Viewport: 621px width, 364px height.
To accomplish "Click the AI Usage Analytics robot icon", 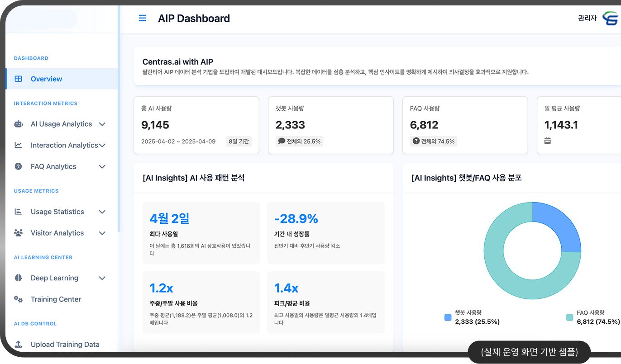I will 18,124.
